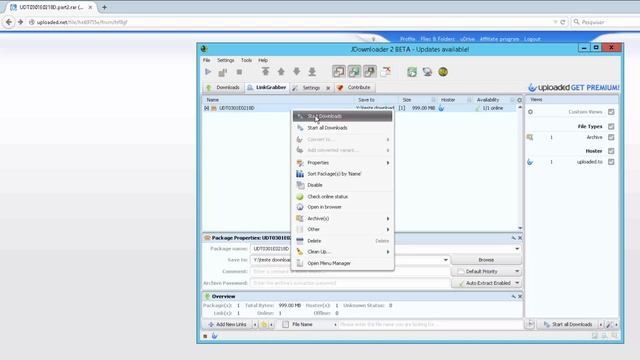Click the gold Premium coin toolbar icon
This screenshot has width=640, height=360.
pos(443,72)
